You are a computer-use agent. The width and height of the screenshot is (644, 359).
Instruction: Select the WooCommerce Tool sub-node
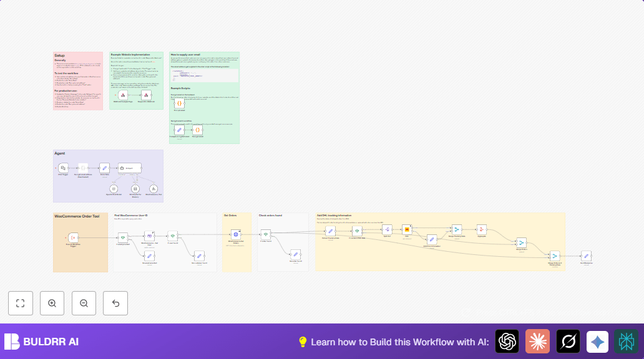pyautogui.click(x=154, y=189)
